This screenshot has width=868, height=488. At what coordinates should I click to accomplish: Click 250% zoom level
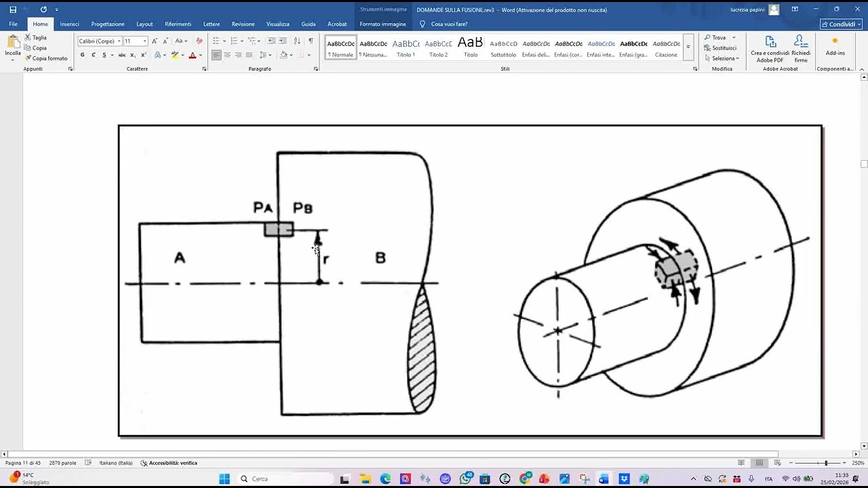click(x=858, y=463)
